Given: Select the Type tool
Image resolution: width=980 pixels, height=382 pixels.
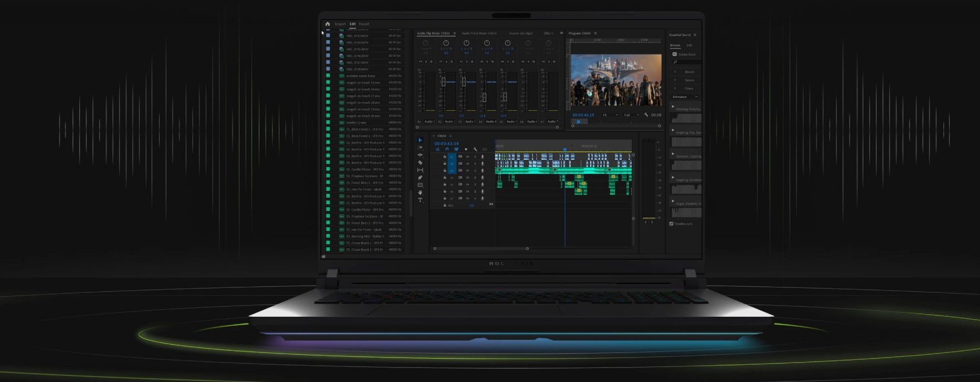Looking at the screenshot, I should point(420,200).
